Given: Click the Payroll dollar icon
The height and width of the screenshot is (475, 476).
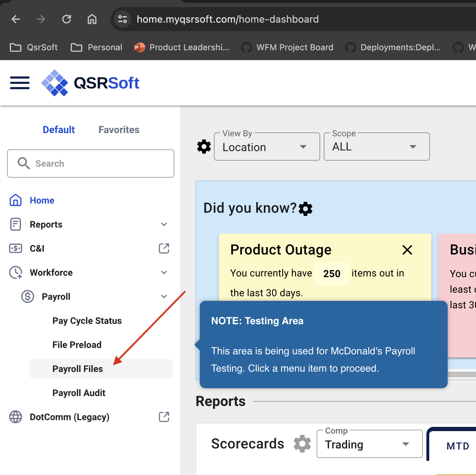Looking at the screenshot, I should (x=28, y=297).
